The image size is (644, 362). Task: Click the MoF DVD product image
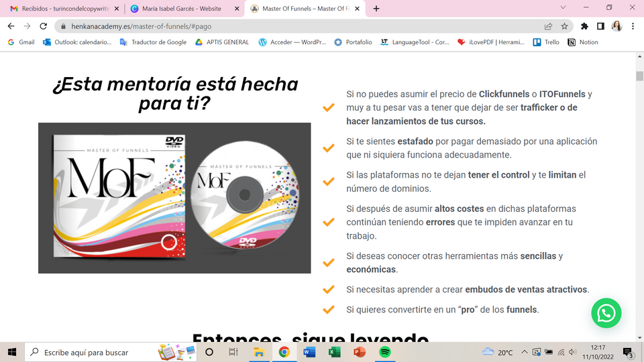click(x=174, y=198)
